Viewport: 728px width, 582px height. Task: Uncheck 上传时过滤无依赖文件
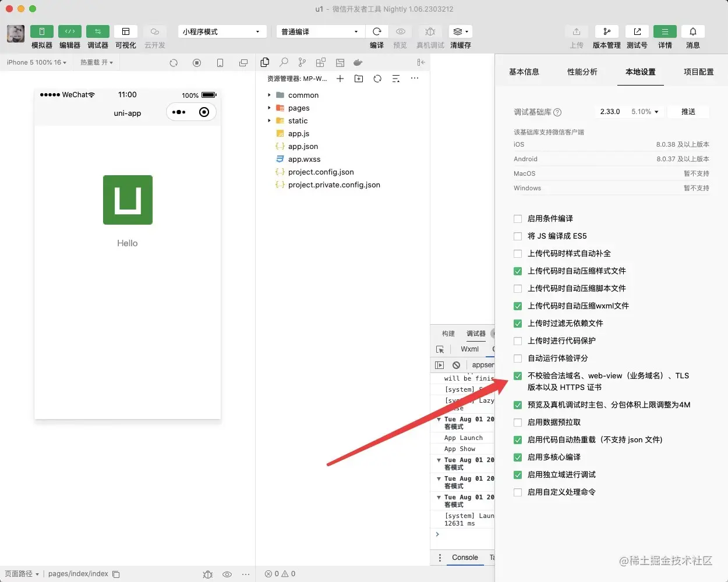(518, 324)
